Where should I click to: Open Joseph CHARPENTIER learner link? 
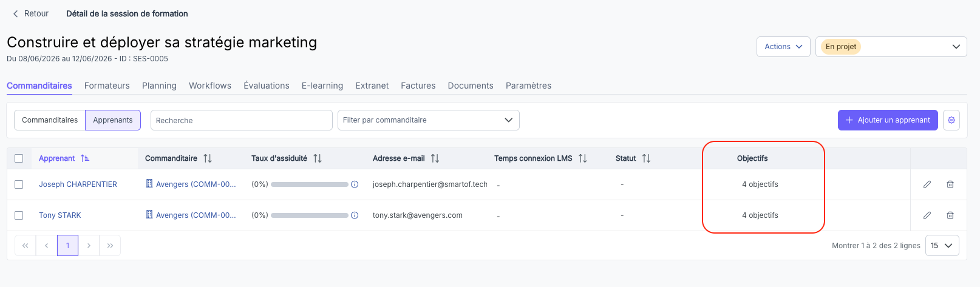coord(78,184)
